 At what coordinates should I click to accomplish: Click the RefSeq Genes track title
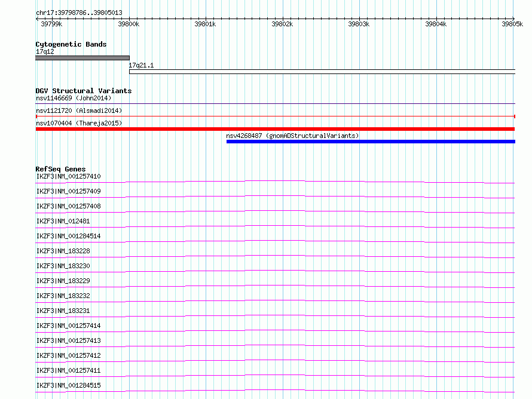(x=60, y=169)
